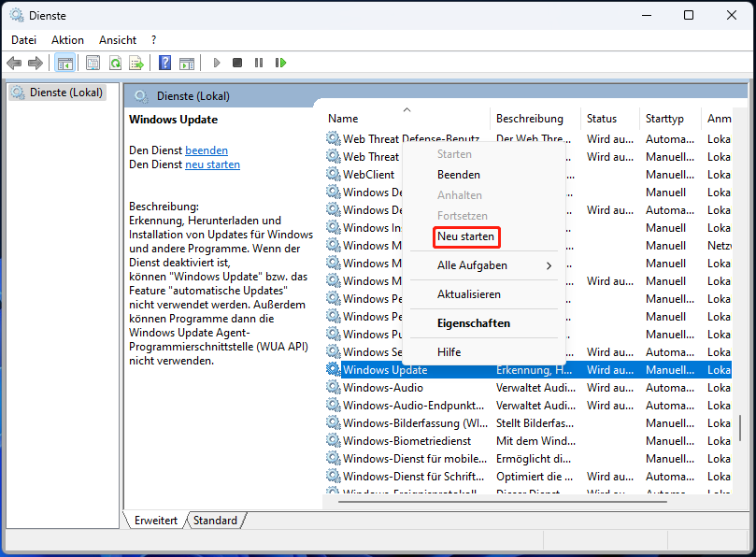Click gear icon of Windows-Bilderfassung row
756x557 pixels.
tap(334, 422)
